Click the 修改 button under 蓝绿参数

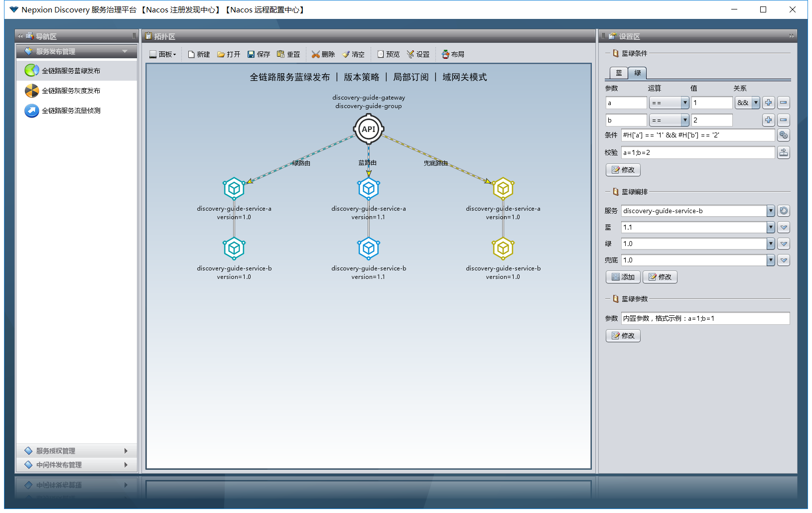tap(623, 336)
